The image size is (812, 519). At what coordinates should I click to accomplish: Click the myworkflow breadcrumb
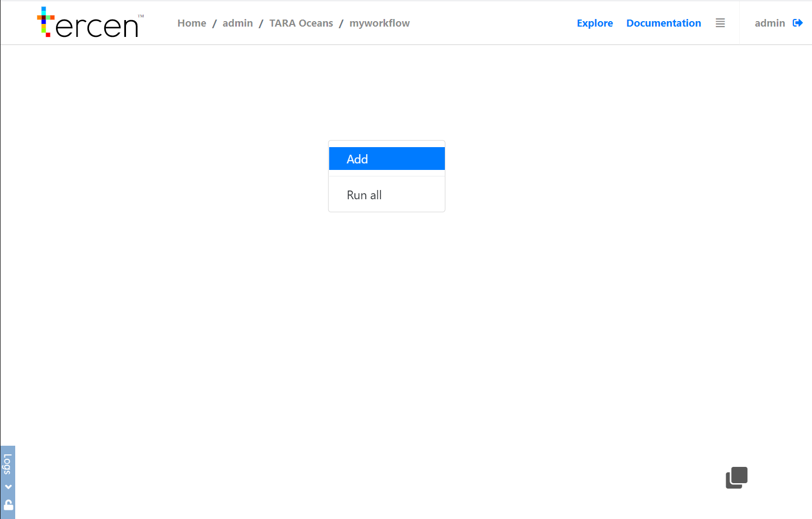pyautogui.click(x=380, y=23)
